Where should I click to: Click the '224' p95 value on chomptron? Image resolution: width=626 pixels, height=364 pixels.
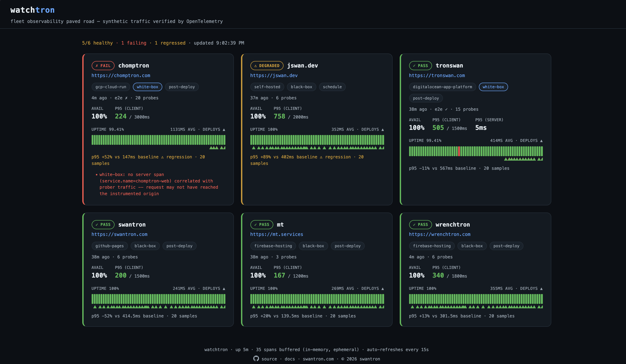(x=120, y=116)
